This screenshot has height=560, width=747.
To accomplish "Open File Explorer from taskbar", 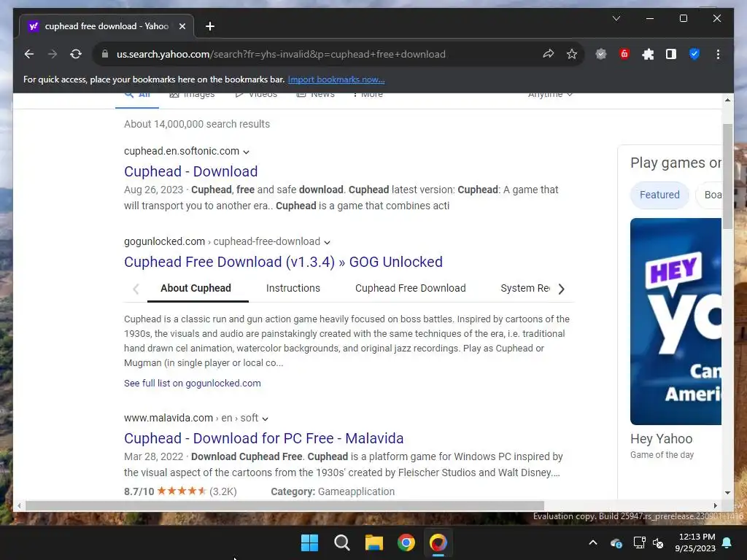I will [x=374, y=542].
